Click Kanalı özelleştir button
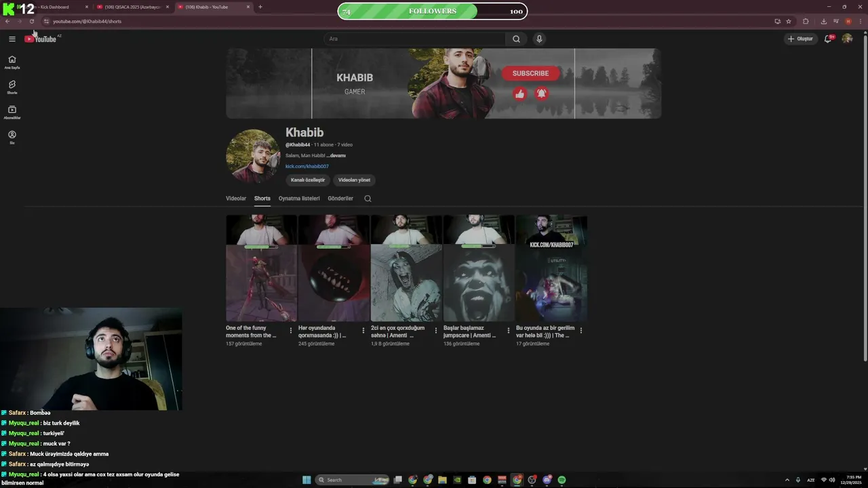The image size is (868, 488). [x=308, y=180]
